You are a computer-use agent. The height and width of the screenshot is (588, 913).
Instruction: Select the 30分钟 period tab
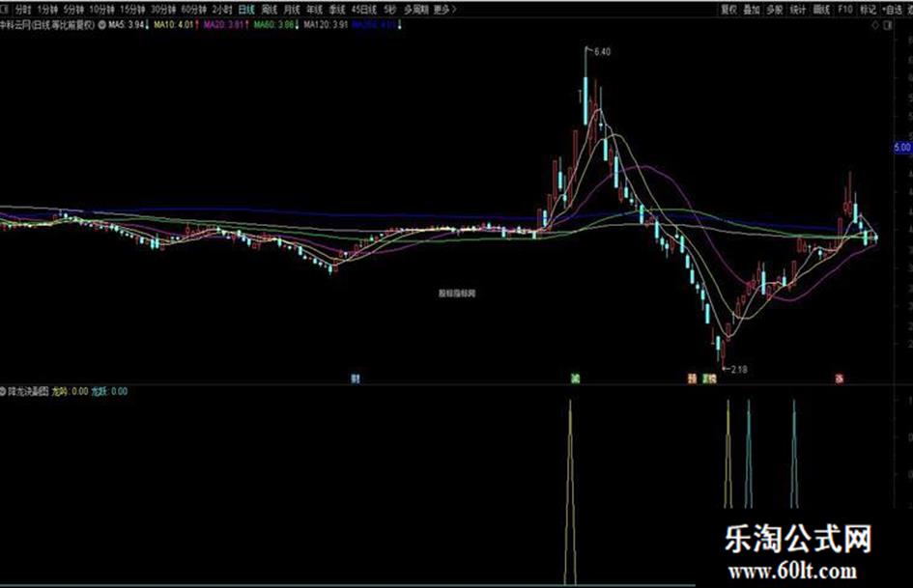pyautogui.click(x=163, y=10)
